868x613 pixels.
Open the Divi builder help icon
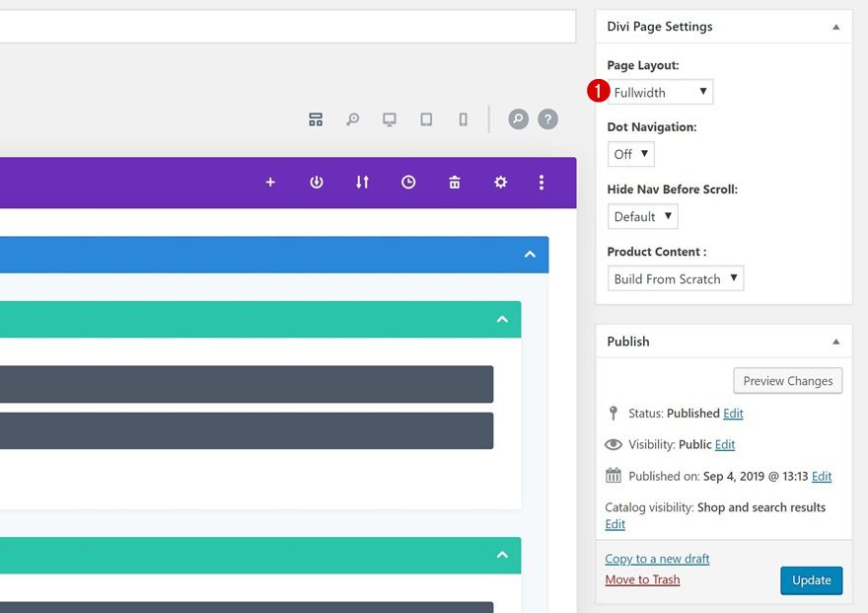coord(548,118)
